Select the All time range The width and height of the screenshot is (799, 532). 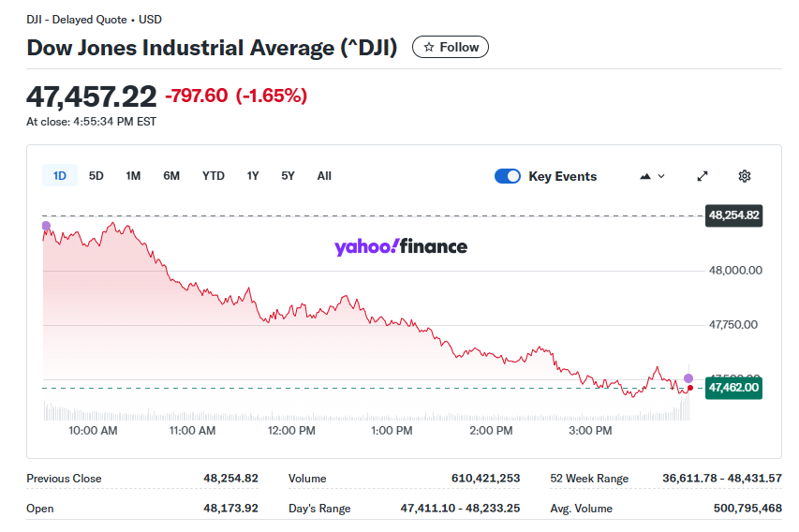[x=324, y=176]
